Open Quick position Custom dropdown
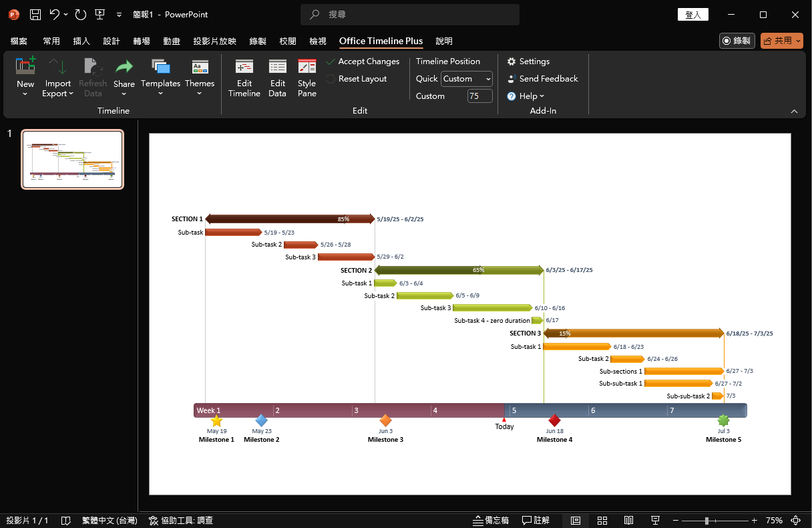 [467, 79]
